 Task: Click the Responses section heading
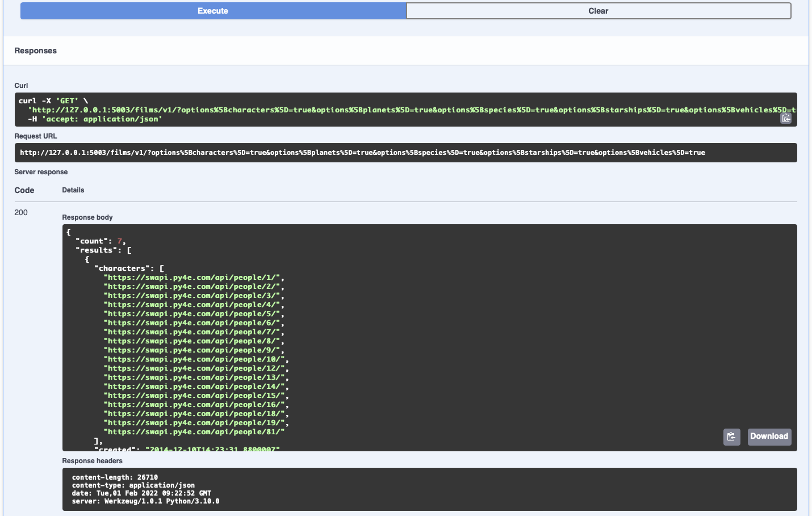click(35, 51)
